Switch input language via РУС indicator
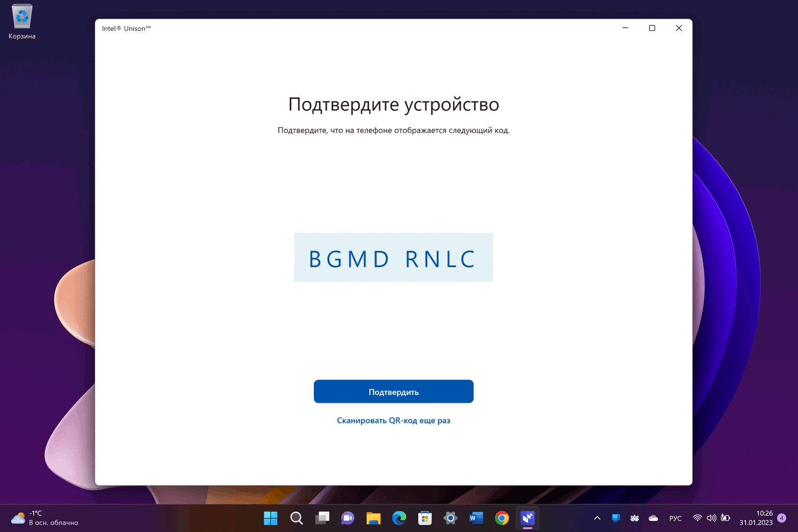Viewport: 798px width, 532px height. pyautogui.click(x=676, y=518)
